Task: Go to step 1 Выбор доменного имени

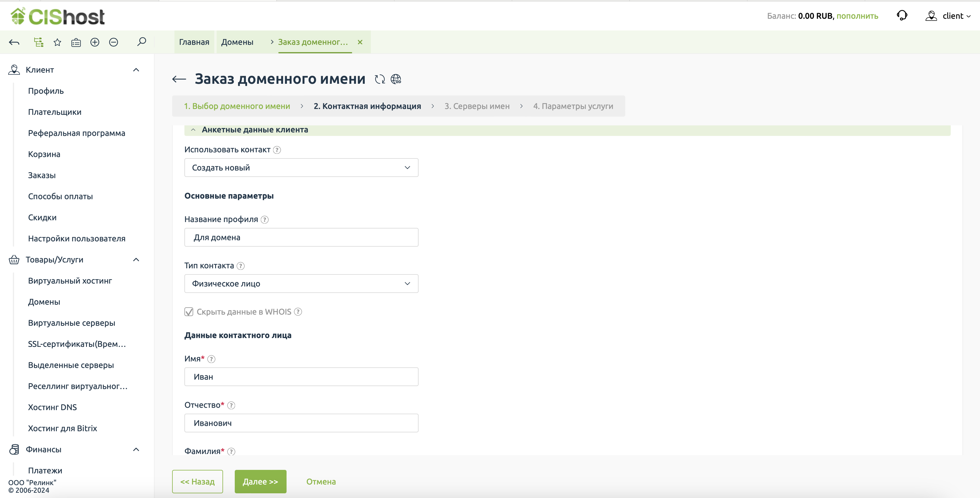Action: 237,106
